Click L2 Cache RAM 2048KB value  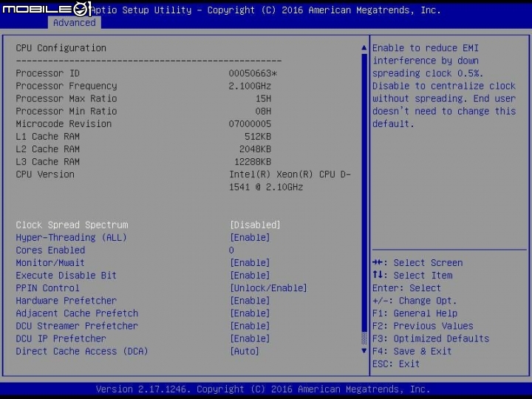(255, 149)
